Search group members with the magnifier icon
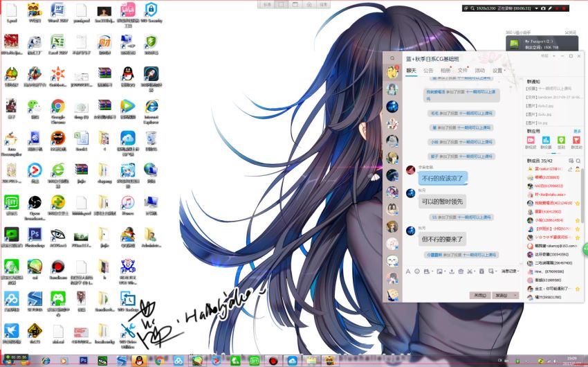The width and height of the screenshot is (588, 367). 578,161
